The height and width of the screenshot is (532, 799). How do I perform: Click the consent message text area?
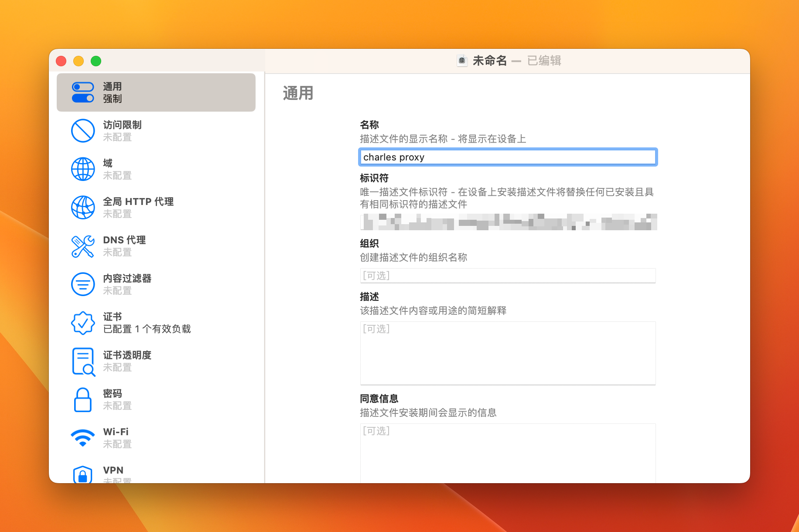pyautogui.click(x=508, y=453)
